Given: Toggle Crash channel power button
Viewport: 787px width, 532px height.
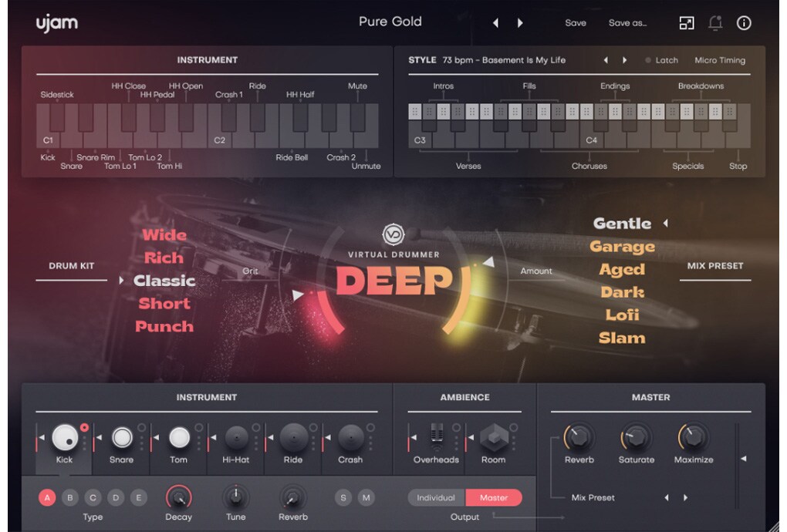Looking at the screenshot, I should [370, 427].
